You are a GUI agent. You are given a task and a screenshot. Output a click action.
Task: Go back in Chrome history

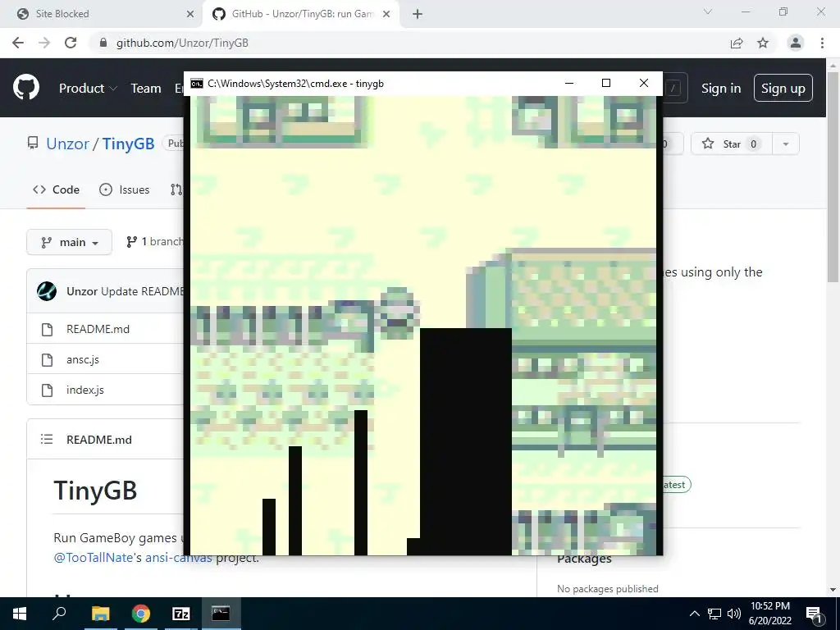(18, 43)
